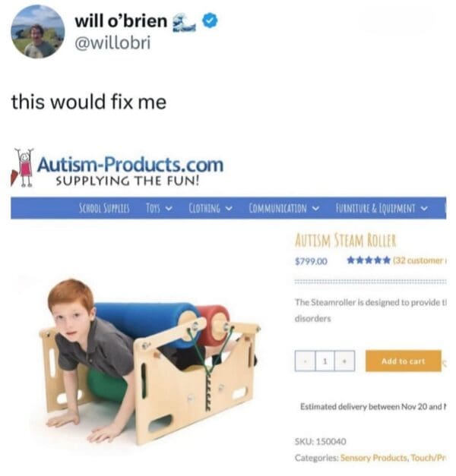The image size is (456, 476).
Task: Expand the Communication dropdown menu
Action: [x=284, y=208]
